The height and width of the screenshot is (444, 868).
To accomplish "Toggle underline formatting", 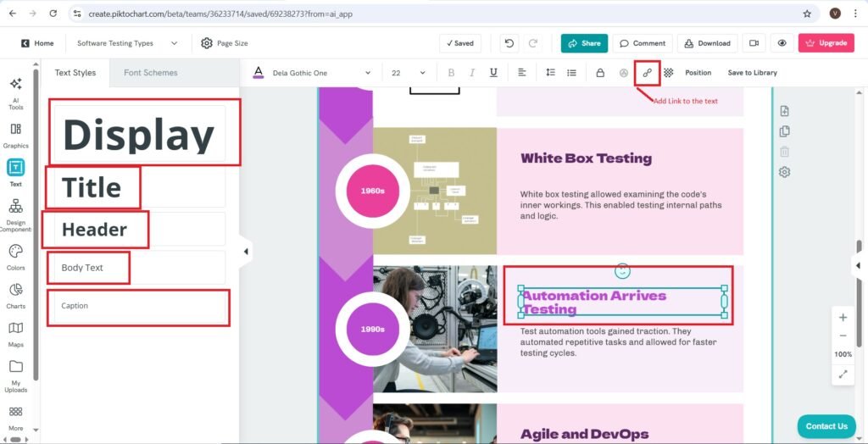I will [493, 73].
